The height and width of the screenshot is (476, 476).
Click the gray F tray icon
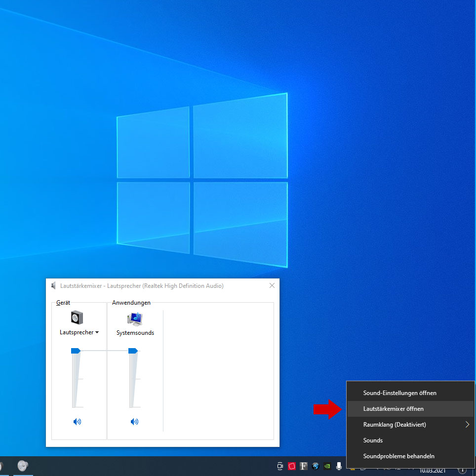coord(304,466)
